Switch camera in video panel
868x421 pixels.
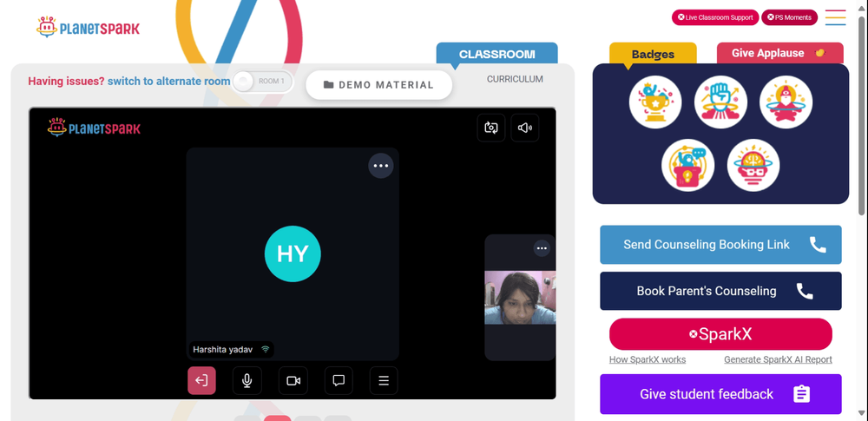pos(491,128)
